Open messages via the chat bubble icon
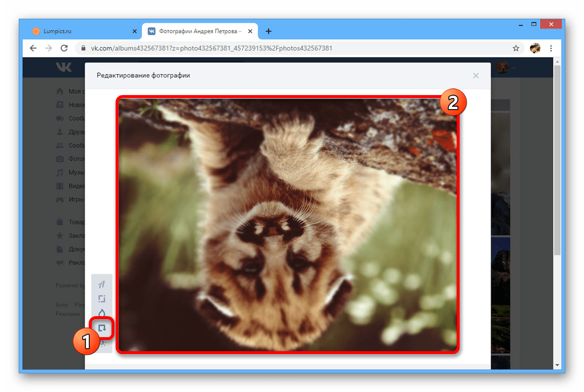This screenshot has height=392, width=584. tap(60, 118)
